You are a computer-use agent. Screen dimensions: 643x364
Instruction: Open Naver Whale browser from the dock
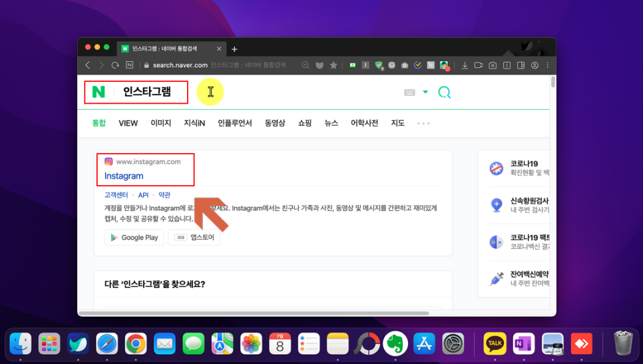(78, 343)
